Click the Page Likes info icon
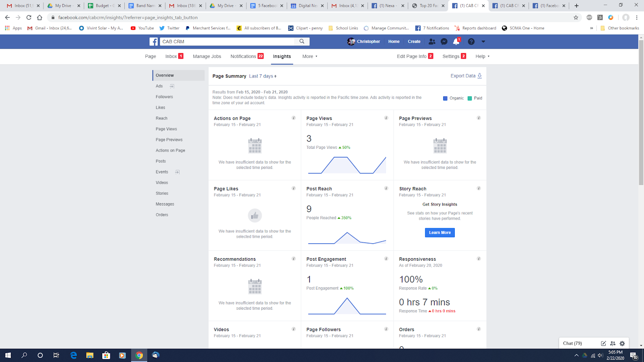Viewport: 644px width, 362px height. (293, 188)
